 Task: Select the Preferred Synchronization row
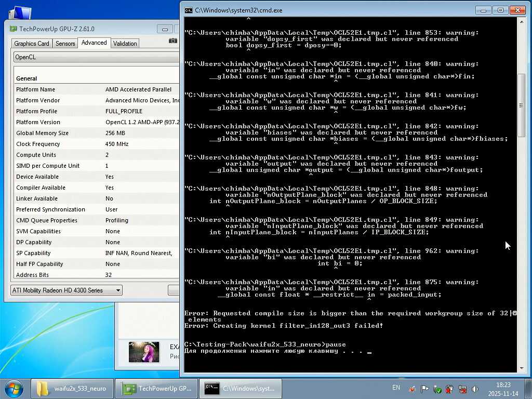point(97,209)
